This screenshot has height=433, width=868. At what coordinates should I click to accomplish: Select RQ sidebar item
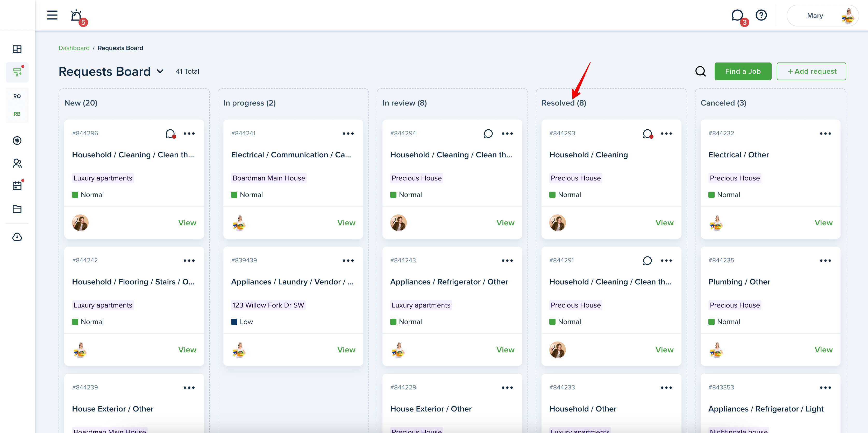click(17, 96)
